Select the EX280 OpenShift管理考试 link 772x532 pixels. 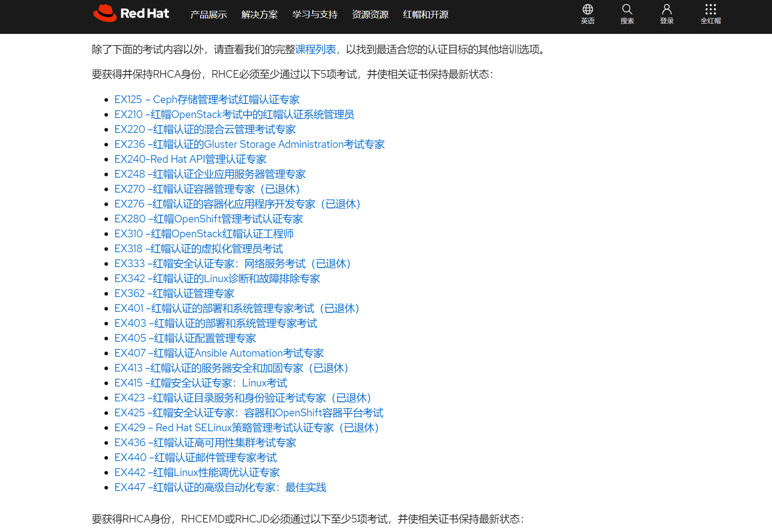208,219
